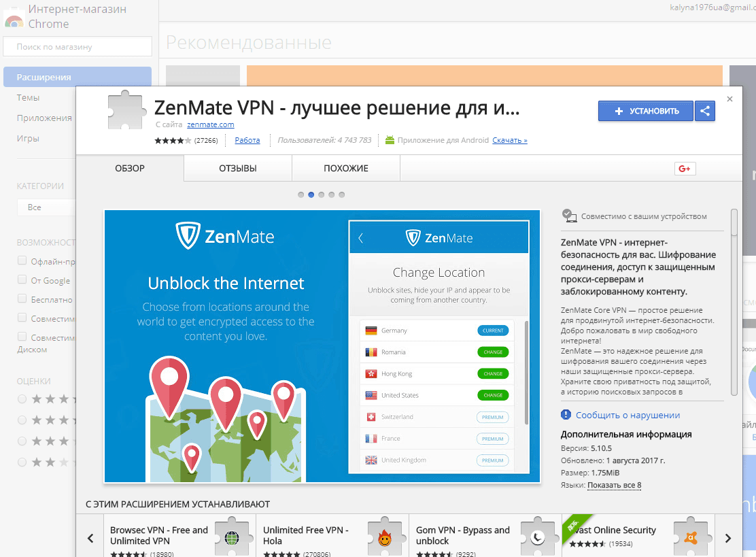
Task: Open the Все categories dropdown
Action: click(46, 207)
